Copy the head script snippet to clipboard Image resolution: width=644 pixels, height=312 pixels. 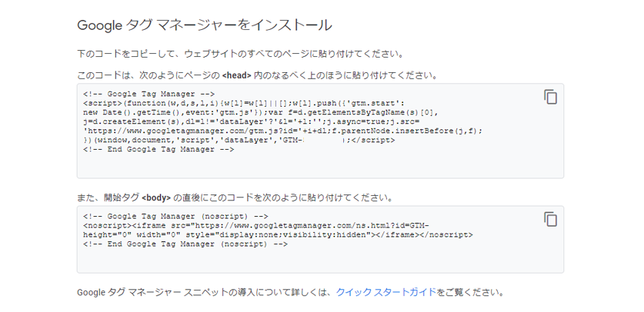[x=550, y=97]
